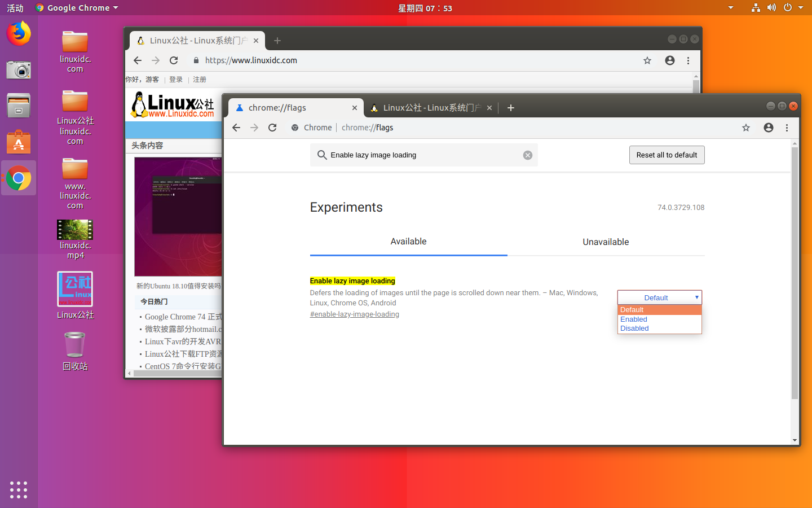This screenshot has width=812, height=508.
Task: Clear the flags search field
Action: click(x=528, y=155)
